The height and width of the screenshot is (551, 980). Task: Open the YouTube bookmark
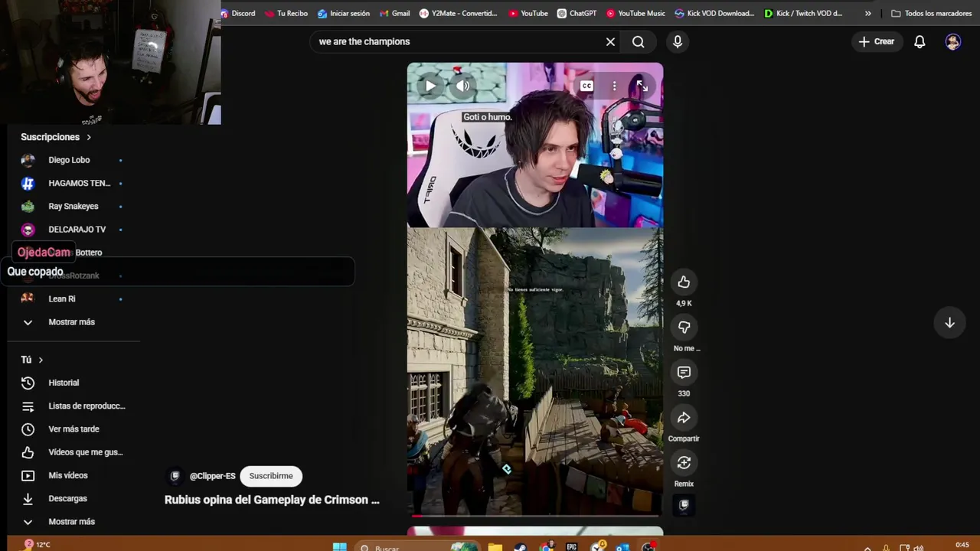pos(528,13)
